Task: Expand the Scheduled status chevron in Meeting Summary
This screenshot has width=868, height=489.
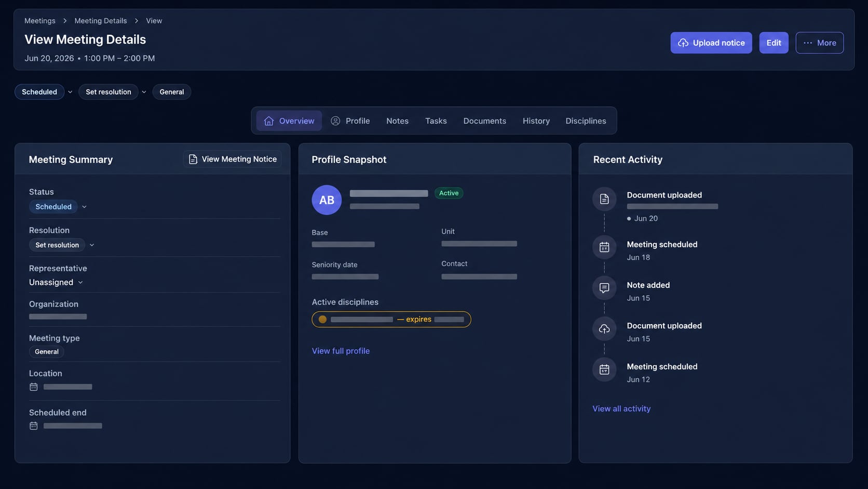Action: click(84, 207)
